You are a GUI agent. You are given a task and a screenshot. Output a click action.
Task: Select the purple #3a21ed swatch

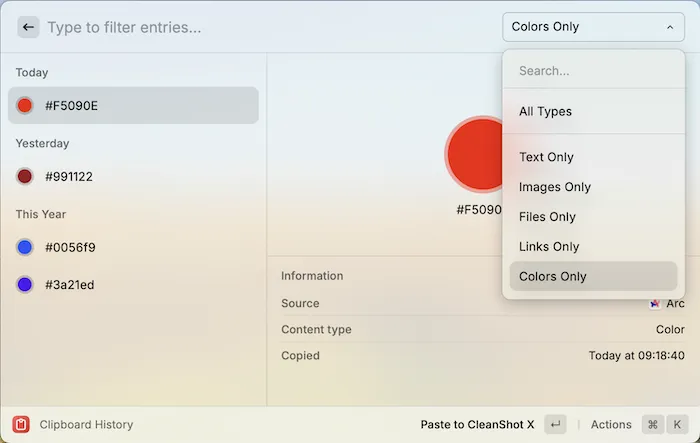(25, 285)
